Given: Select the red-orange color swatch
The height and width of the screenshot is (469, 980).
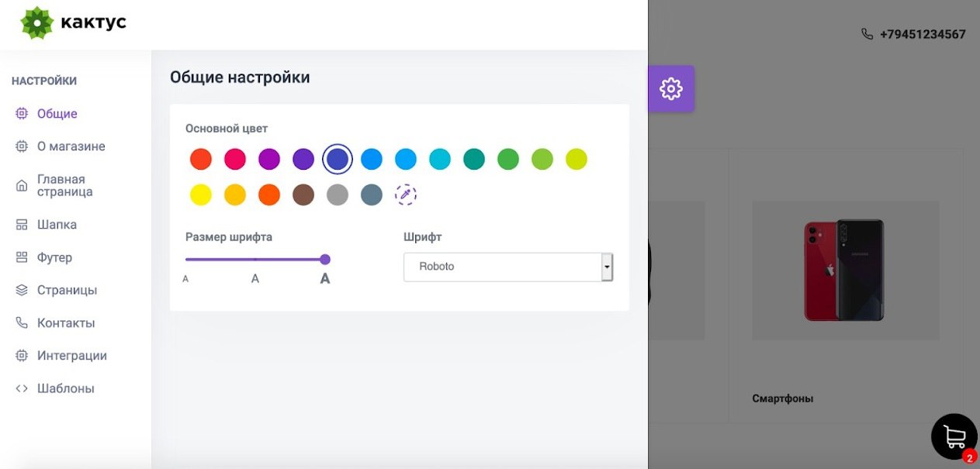Looking at the screenshot, I should click(201, 159).
